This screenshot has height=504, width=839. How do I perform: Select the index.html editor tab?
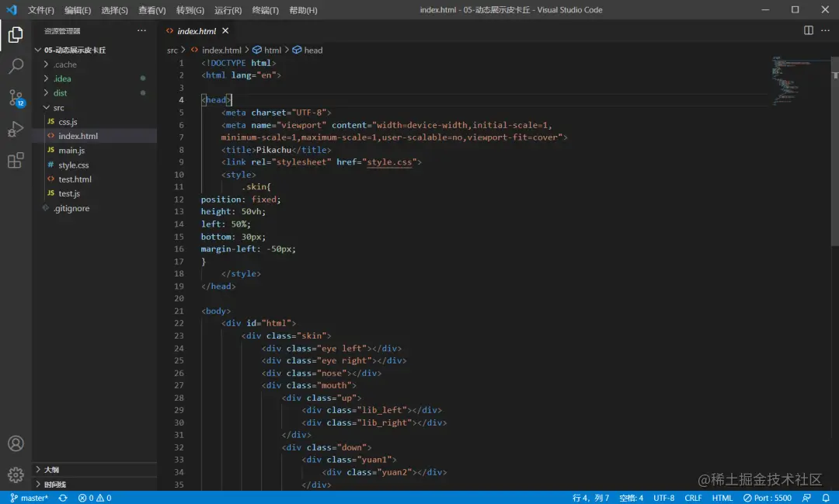pyautogui.click(x=197, y=31)
